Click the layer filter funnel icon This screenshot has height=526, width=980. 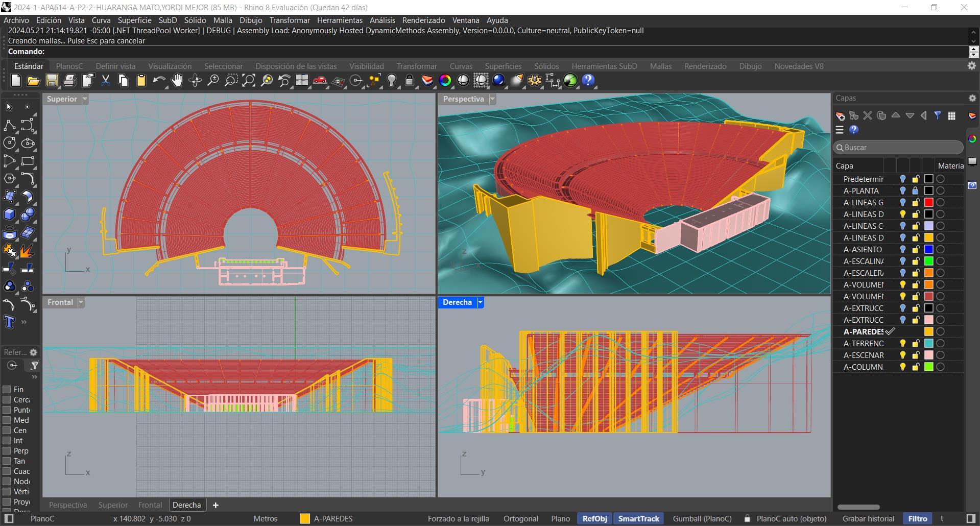[x=938, y=116]
